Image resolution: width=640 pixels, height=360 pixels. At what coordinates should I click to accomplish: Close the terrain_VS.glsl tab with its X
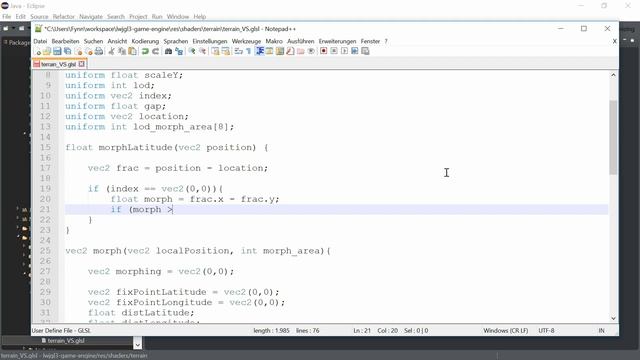(82, 64)
